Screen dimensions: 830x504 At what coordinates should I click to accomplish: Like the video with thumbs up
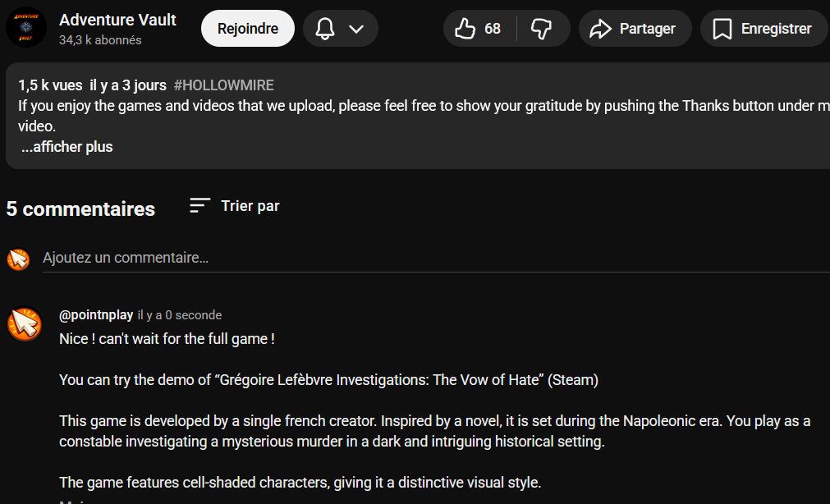(465, 29)
